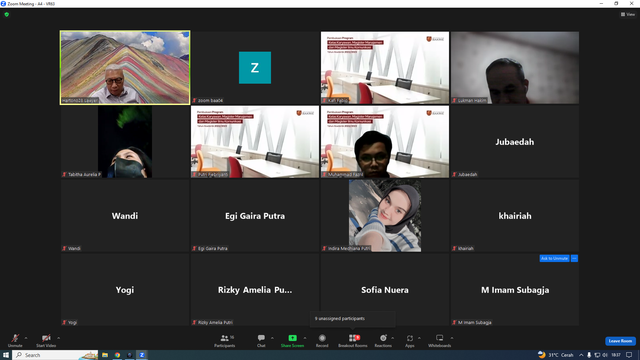The image size is (640, 360).
Task: Click the Zoom icon in the taskbar
Action: pos(142,355)
